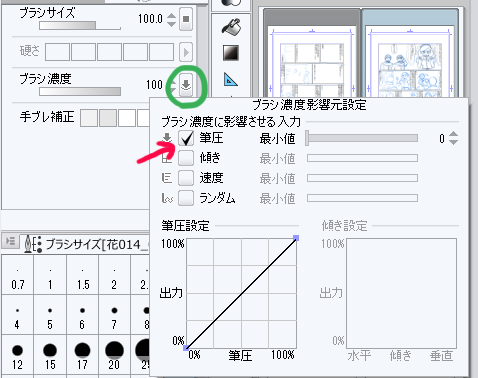This screenshot has width=478, height=378.
Task: Choose brush size preset 5
Action: click(50, 315)
